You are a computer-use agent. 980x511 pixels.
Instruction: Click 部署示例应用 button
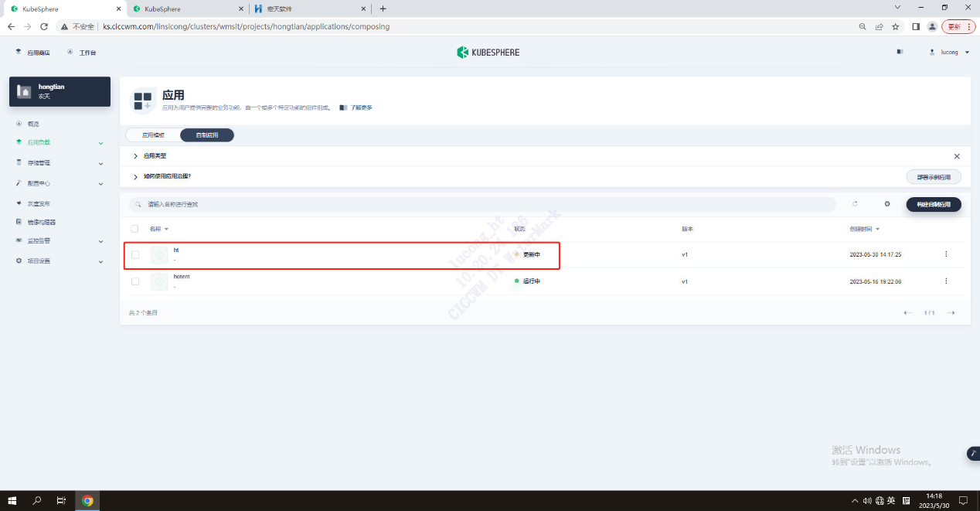point(934,177)
